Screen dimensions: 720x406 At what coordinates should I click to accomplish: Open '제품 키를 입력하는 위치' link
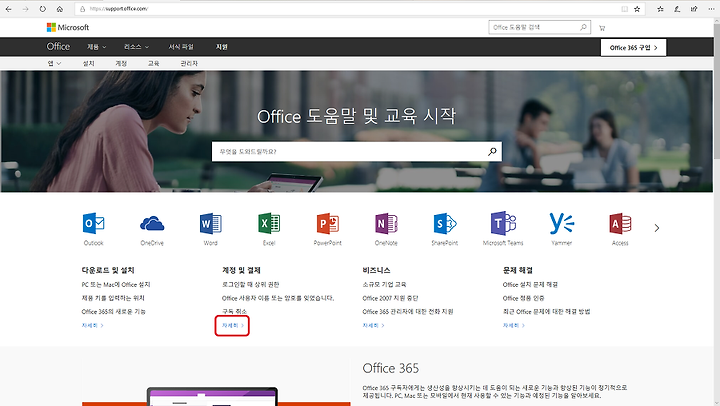113,298
